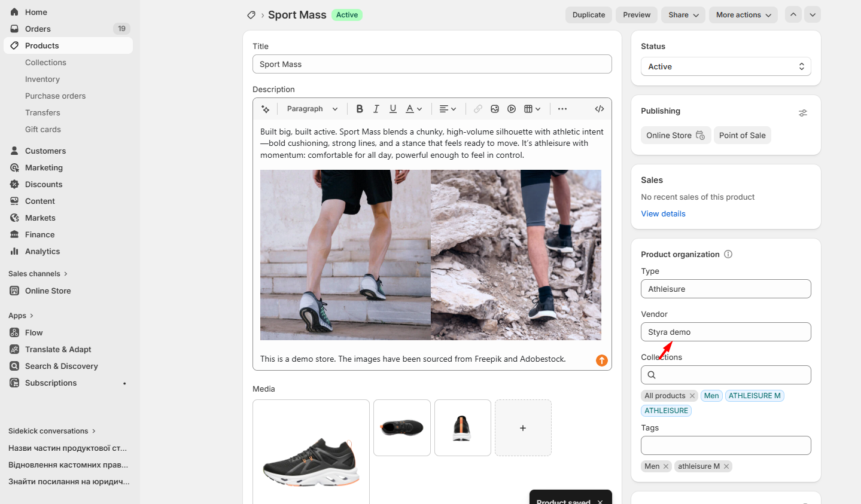Open the Paragraph style dropdown
The height and width of the screenshot is (504, 861).
(312, 109)
